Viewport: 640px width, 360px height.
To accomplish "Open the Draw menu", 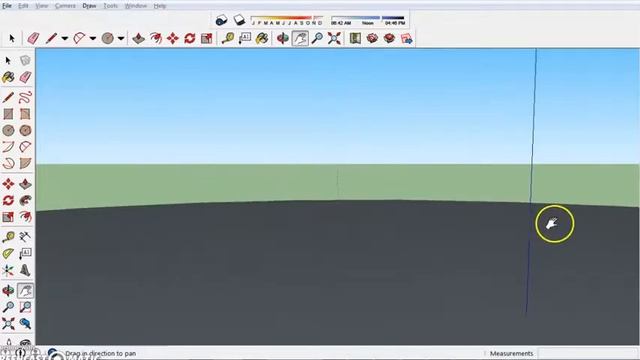I will 89,6.
